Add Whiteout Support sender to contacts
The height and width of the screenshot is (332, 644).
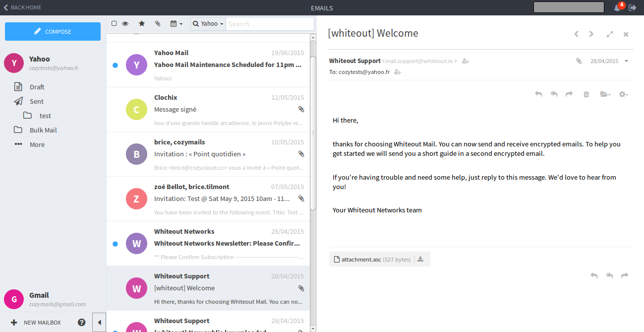(x=465, y=61)
